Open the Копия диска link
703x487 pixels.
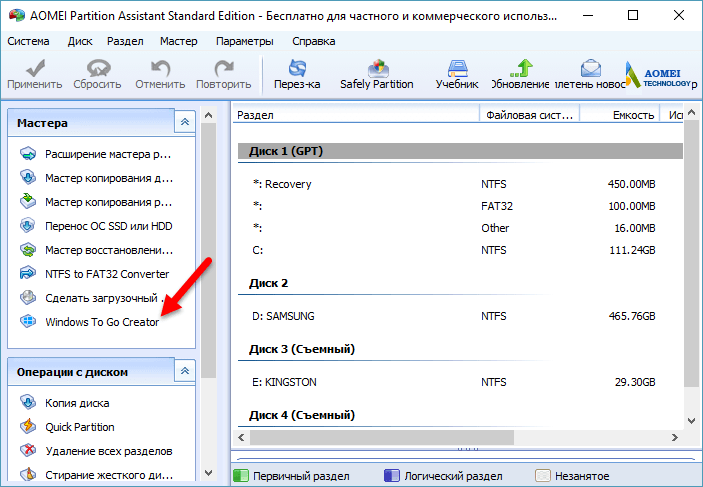[77, 403]
